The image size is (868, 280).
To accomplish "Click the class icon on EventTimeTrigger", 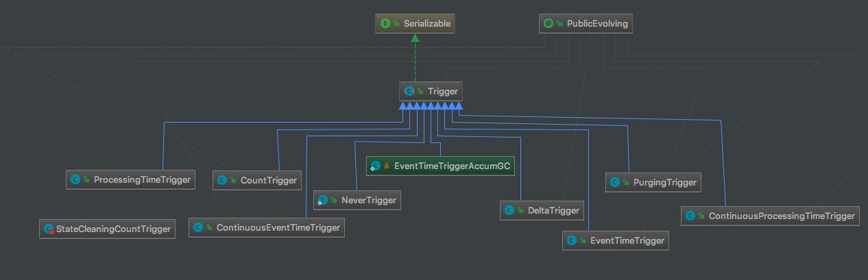I will (571, 240).
